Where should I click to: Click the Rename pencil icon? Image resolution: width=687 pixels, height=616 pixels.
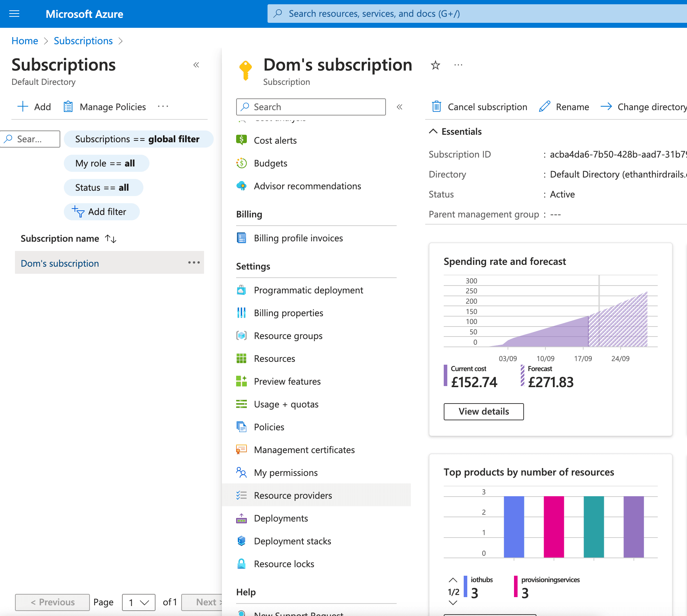(x=545, y=107)
